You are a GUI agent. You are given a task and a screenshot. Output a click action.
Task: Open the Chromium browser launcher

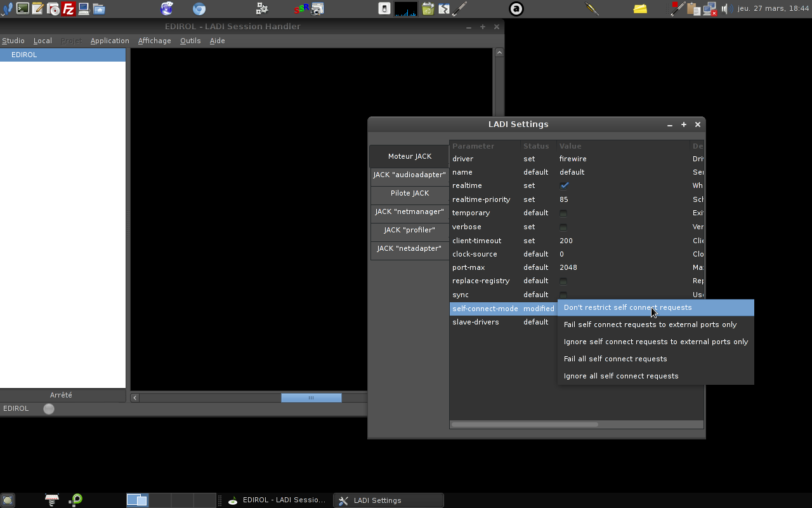(199, 9)
